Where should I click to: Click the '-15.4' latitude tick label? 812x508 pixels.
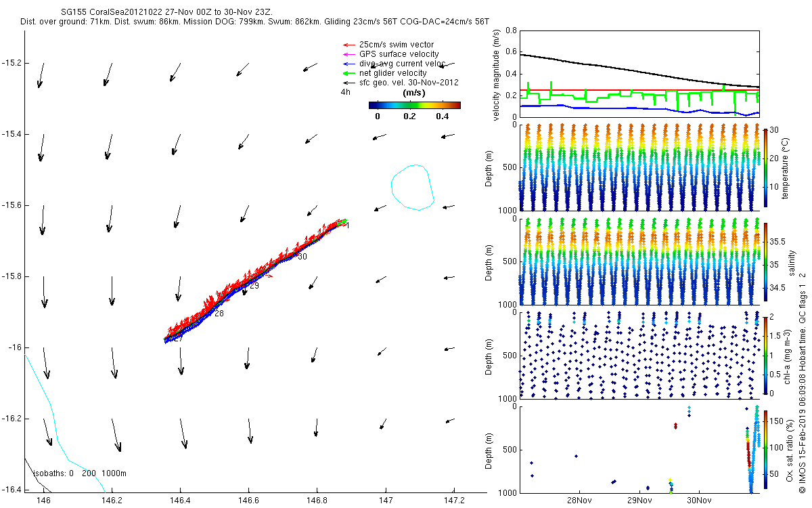click(x=12, y=134)
